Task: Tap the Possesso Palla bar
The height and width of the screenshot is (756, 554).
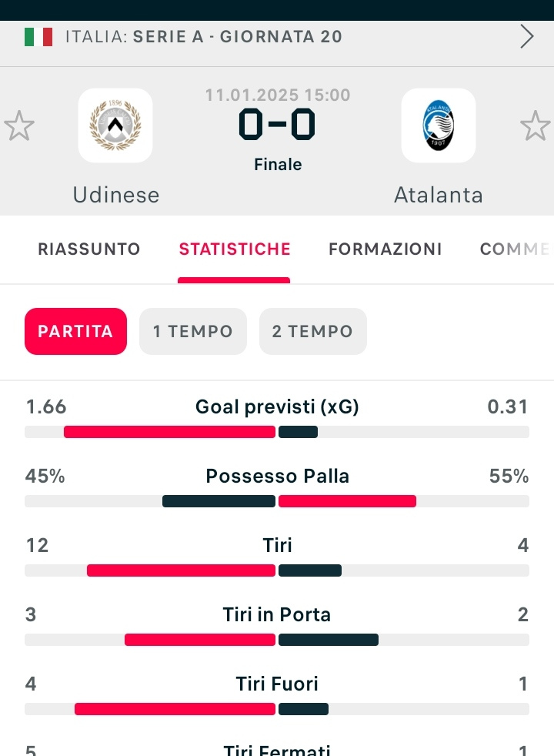Action: (277, 501)
